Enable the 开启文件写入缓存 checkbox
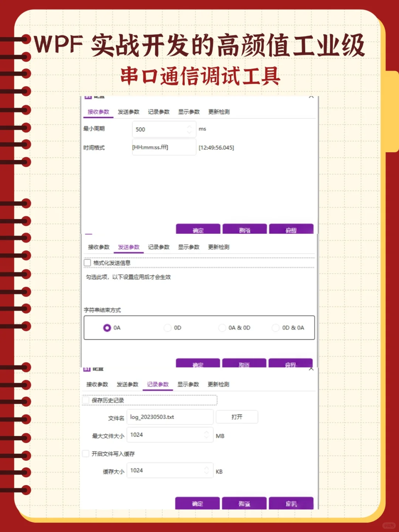 [x=86, y=453]
